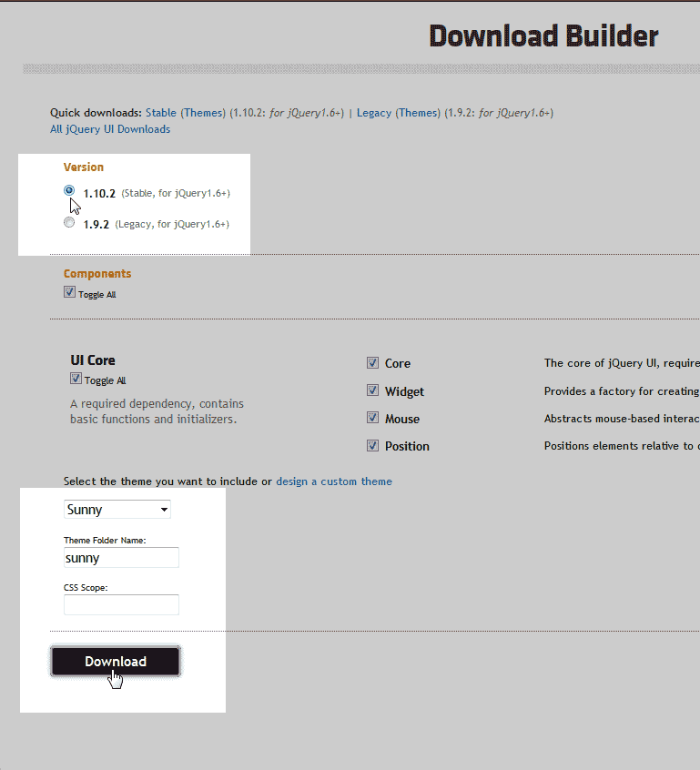
Task: Uncheck the Core component checkbox
Action: click(372, 363)
